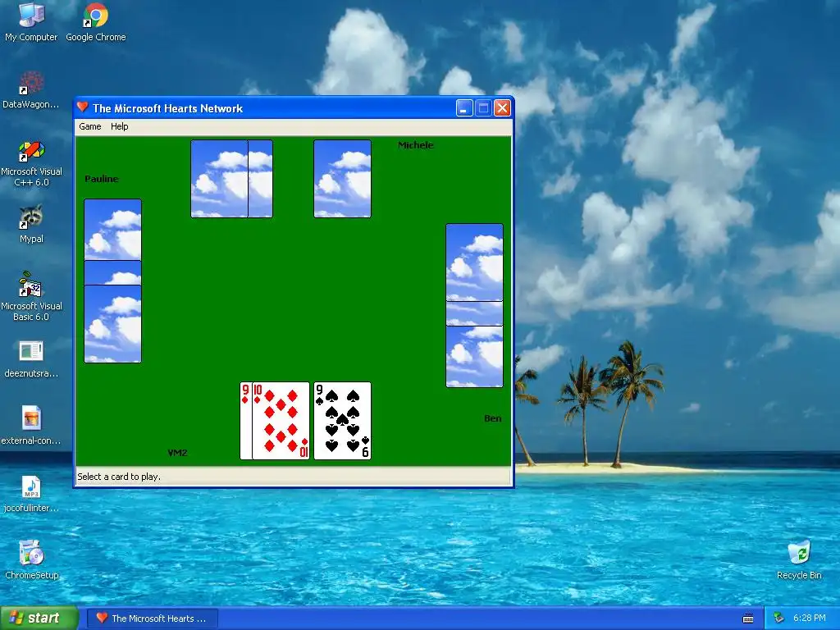Minimize the Hearts window
Viewport: 840px width, 630px height.
click(x=464, y=108)
